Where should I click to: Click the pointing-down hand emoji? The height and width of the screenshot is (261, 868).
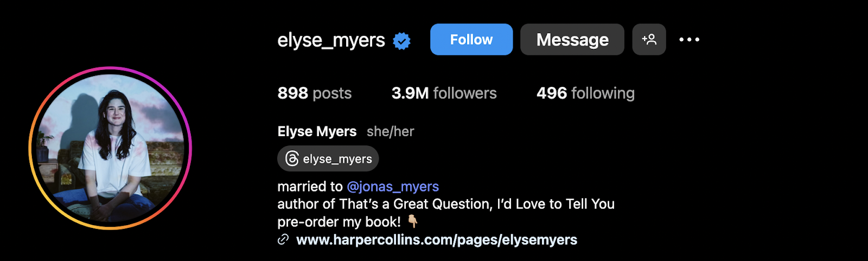pyautogui.click(x=412, y=221)
